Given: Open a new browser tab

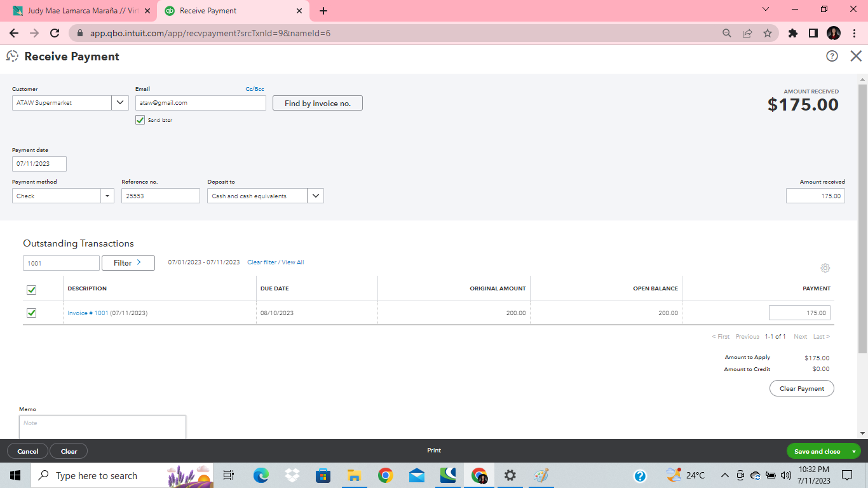Looking at the screenshot, I should click(x=323, y=11).
